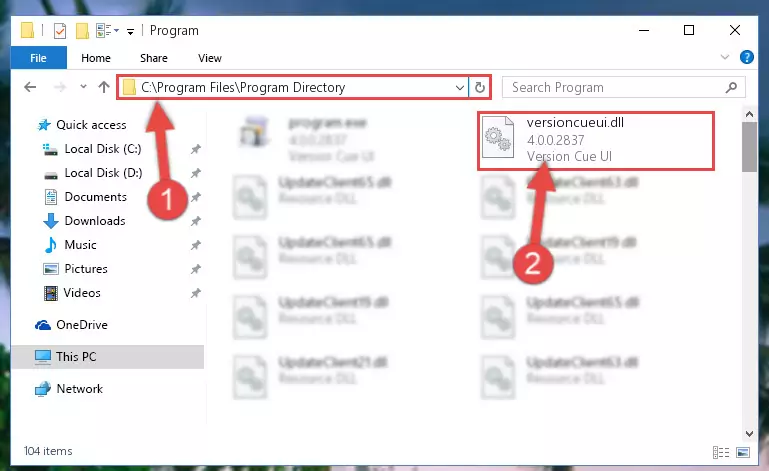Image resolution: width=769 pixels, height=471 pixels.
Task: Open Customize Quick Access Toolbar dropdown arrow
Action: click(130, 32)
